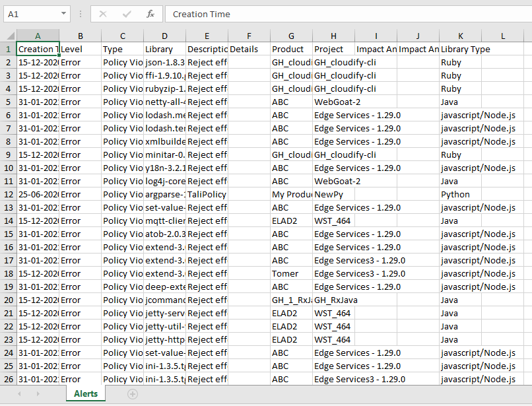Select the TaliPolicy description cell
Screen dimensions: 532x406
(x=207, y=194)
